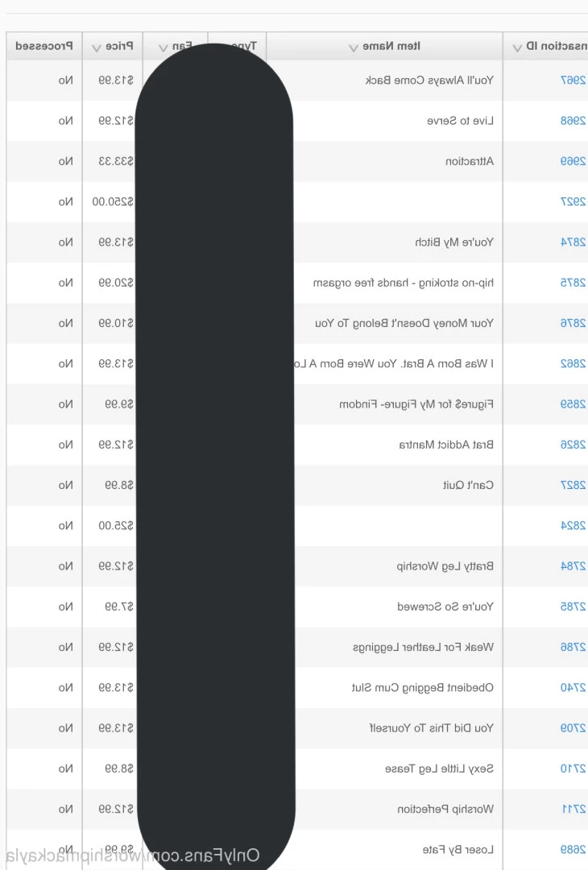The image size is (588, 870).
Task: Select the Processed column header
Action: [43, 46]
